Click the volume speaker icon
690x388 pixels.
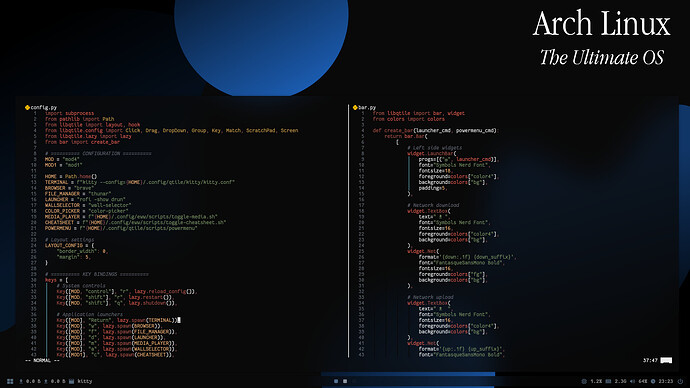(x=632, y=381)
